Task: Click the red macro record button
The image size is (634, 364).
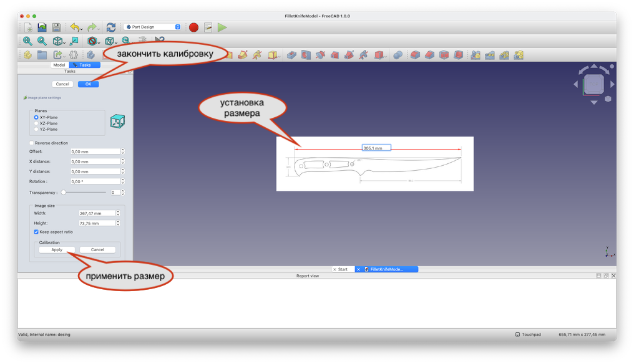Action: [193, 27]
